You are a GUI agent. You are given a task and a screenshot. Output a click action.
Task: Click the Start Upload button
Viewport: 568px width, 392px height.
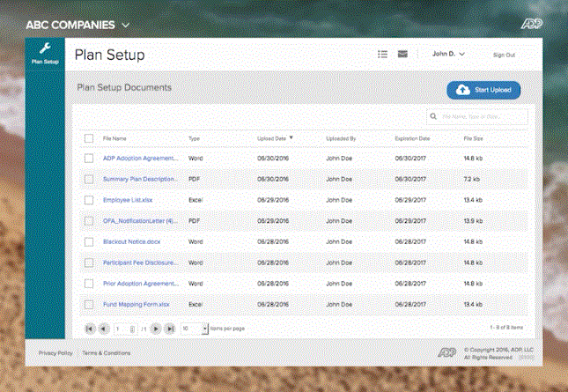pos(483,90)
